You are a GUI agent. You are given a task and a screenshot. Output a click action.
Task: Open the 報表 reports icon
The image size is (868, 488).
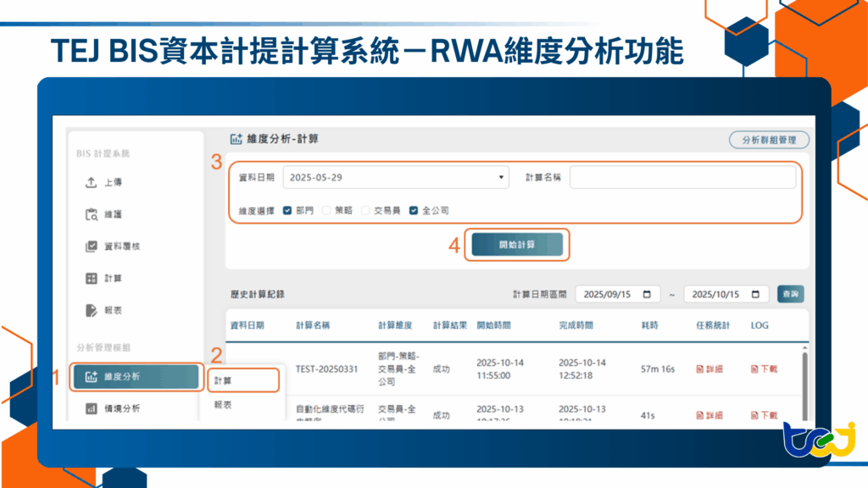(93, 311)
